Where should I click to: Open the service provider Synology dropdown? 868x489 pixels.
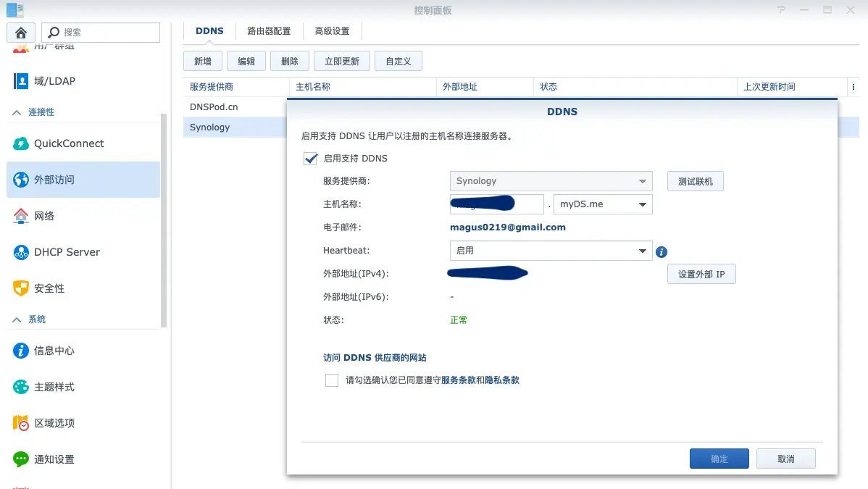[551, 181]
